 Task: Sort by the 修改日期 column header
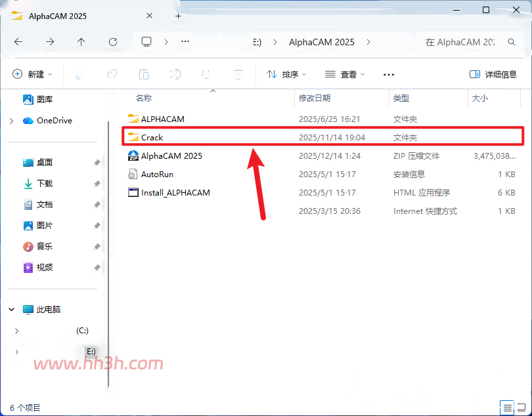coord(315,98)
